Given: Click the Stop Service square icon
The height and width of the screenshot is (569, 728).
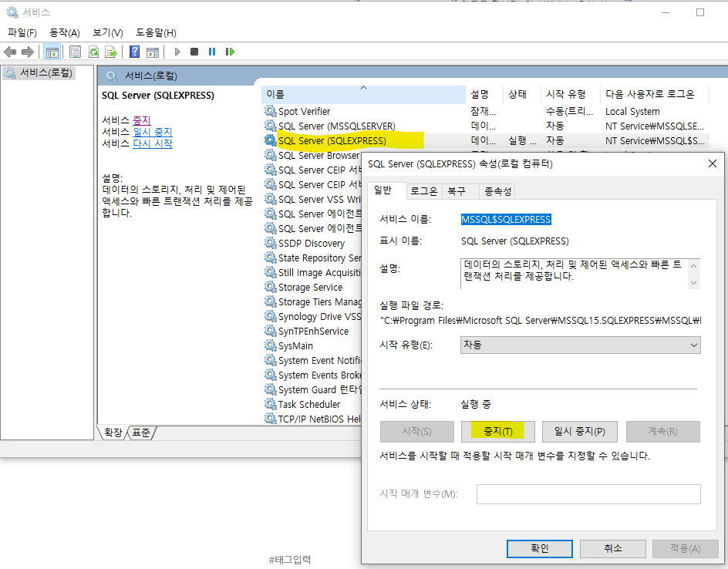Looking at the screenshot, I should (x=194, y=52).
